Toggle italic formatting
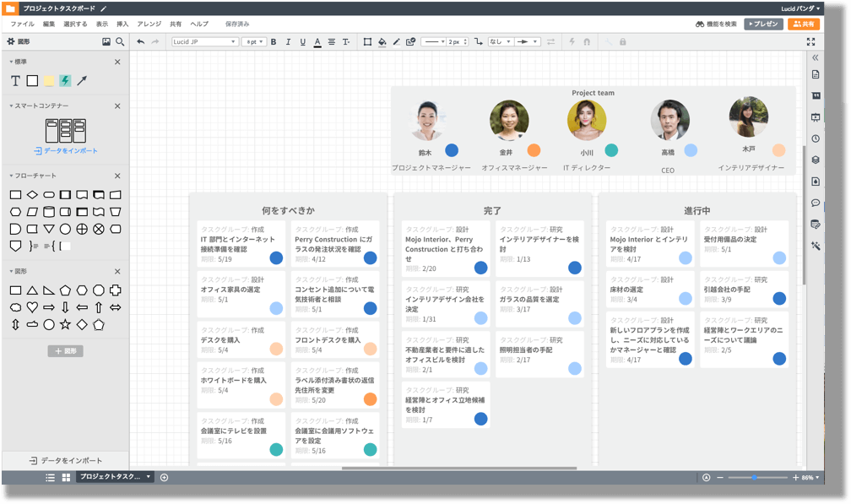This screenshot has height=504, width=851. point(288,41)
